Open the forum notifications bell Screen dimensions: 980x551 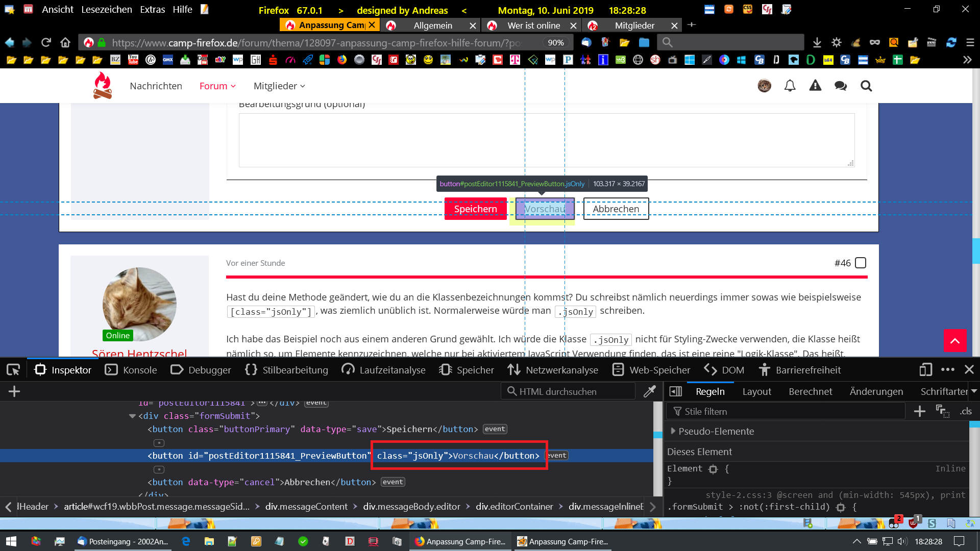790,86
